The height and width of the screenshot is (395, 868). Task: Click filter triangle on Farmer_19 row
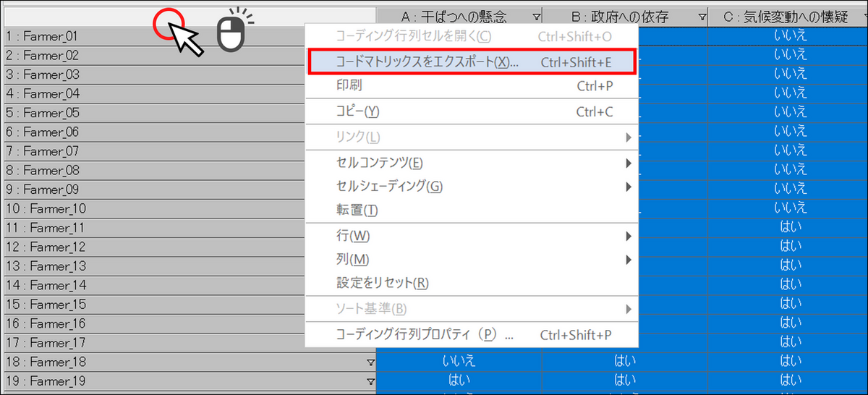pyautogui.click(x=370, y=381)
